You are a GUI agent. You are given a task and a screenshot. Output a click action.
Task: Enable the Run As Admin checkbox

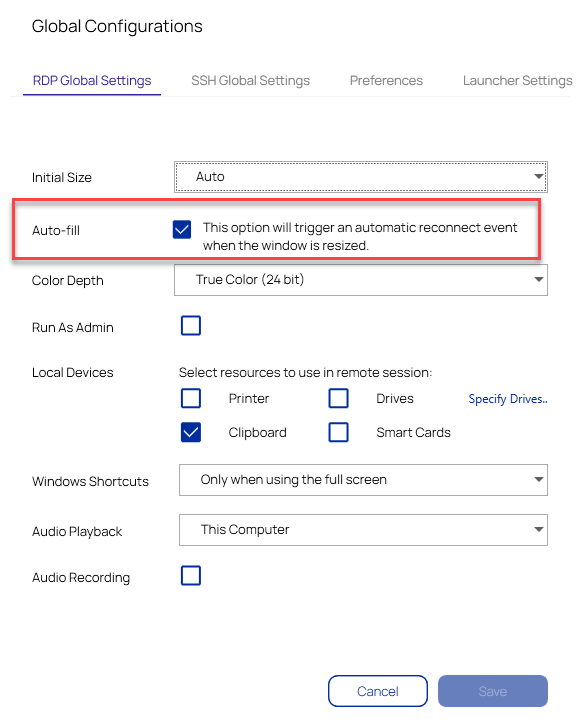pyautogui.click(x=191, y=326)
